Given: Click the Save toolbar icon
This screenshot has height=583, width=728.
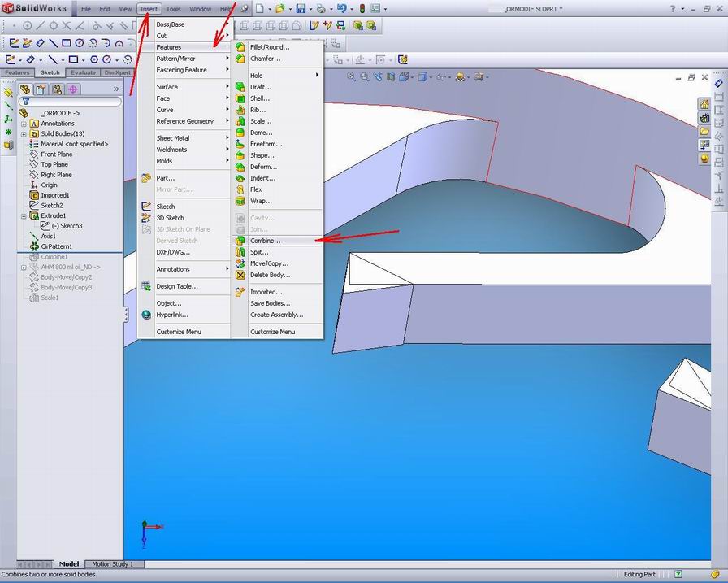Looking at the screenshot, I should tap(301, 8).
